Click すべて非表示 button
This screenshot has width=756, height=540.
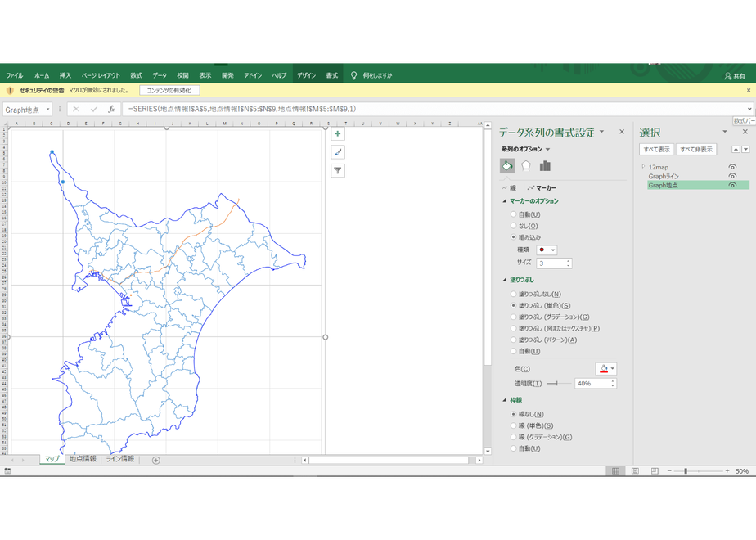pyautogui.click(x=696, y=150)
